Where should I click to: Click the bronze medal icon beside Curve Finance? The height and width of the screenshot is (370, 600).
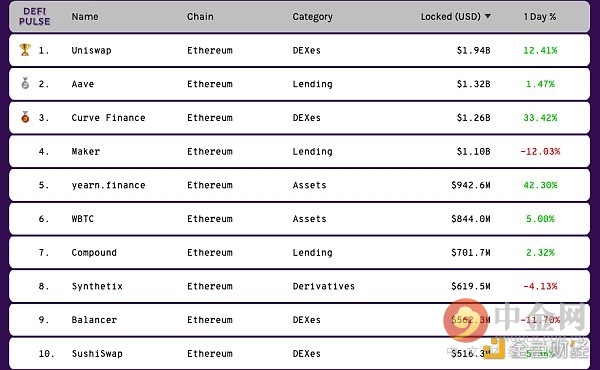pyautogui.click(x=25, y=117)
